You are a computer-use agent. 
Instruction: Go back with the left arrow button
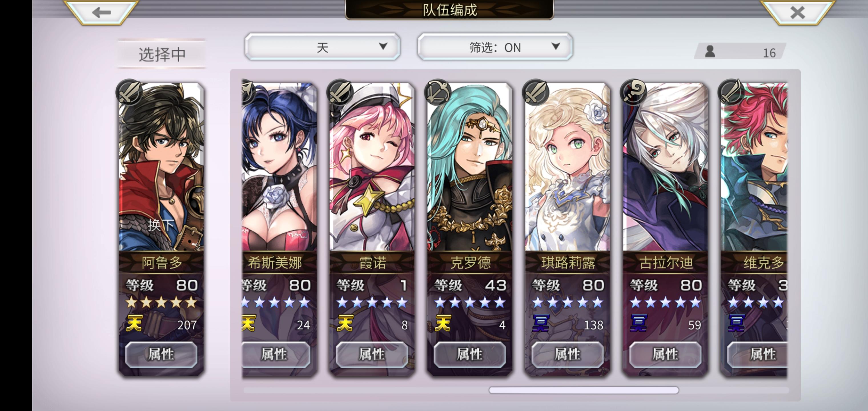[101, 12]
